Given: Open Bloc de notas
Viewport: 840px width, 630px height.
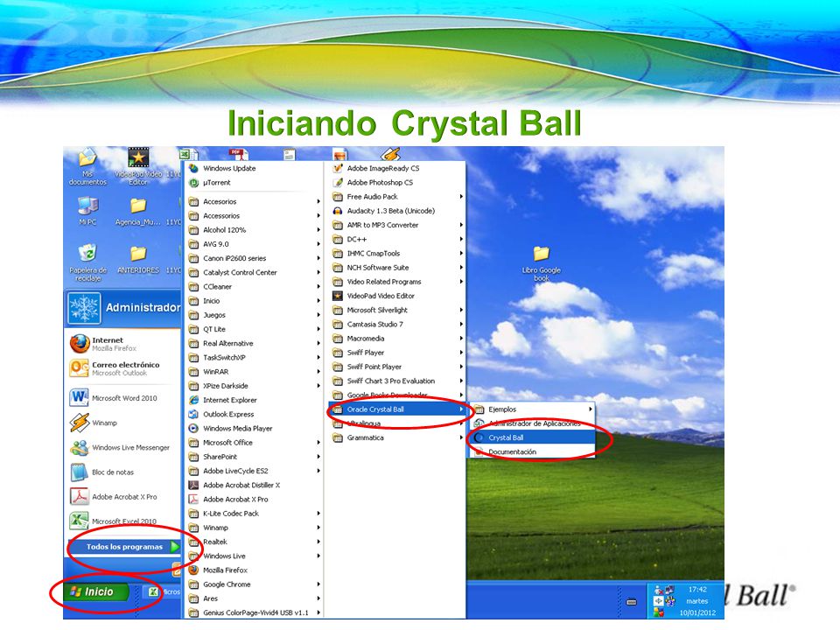Looking at the screenshot, I should click(x=123, y=472).
